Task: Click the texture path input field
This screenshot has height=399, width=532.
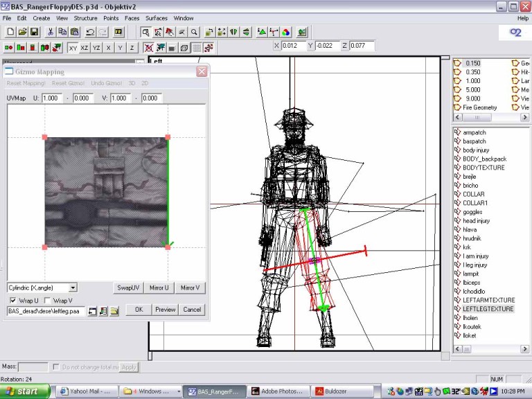Action: pyautogui.click(x=46, y=312)
